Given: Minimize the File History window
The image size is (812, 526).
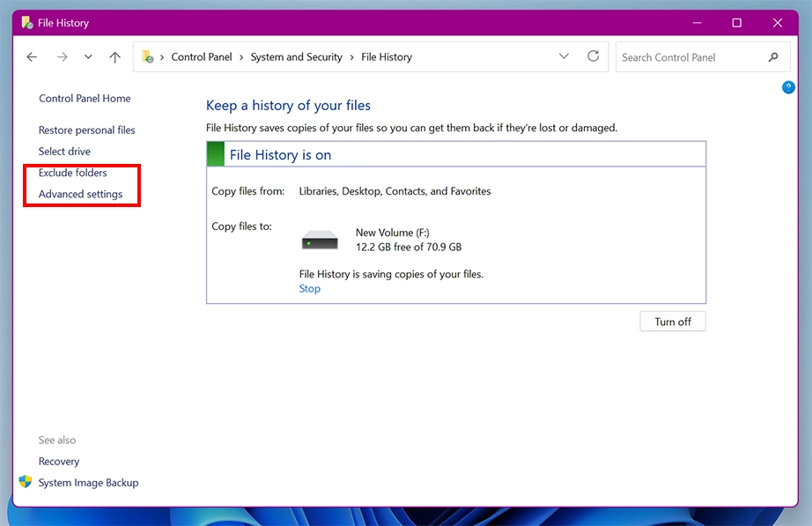Looking at the screenshot, I should point(697,23).
